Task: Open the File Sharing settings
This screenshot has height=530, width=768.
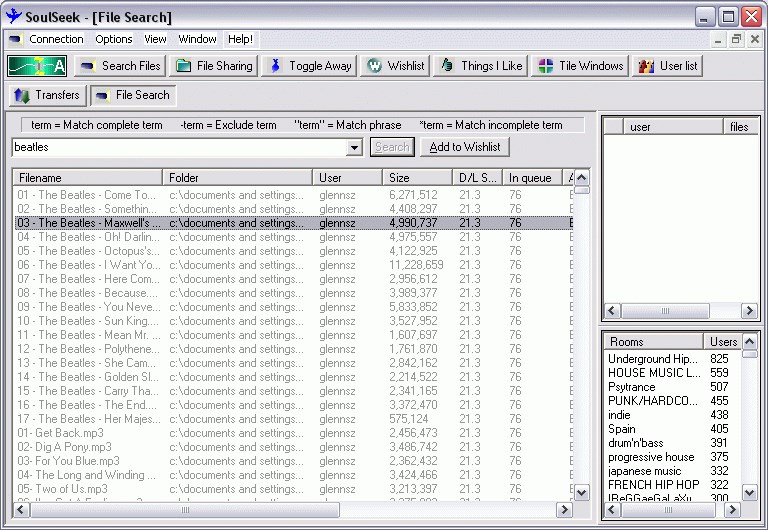Action: (214, 66)
